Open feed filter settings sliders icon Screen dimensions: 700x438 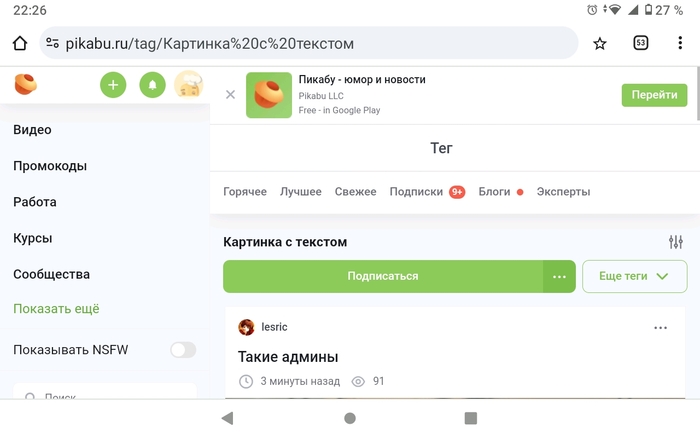click(x=676, y=242)
